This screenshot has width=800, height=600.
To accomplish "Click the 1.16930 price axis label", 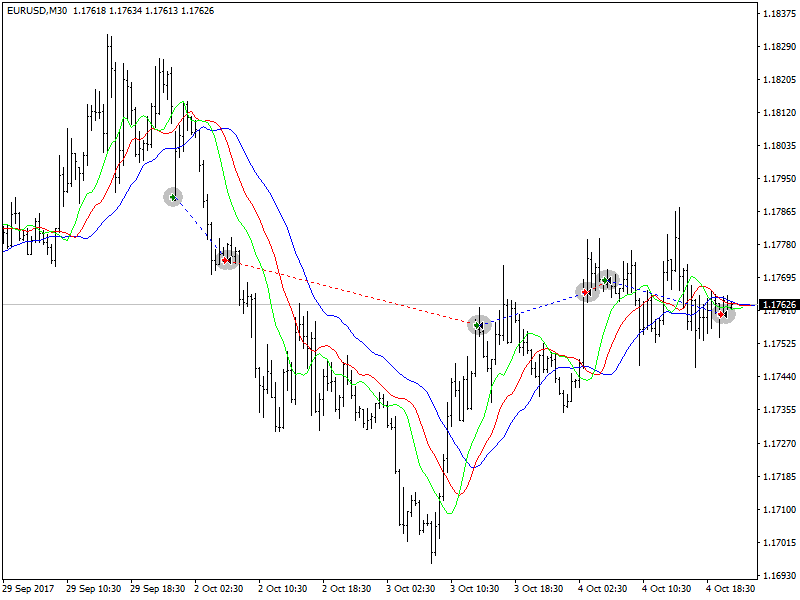I will click(778, 576).
